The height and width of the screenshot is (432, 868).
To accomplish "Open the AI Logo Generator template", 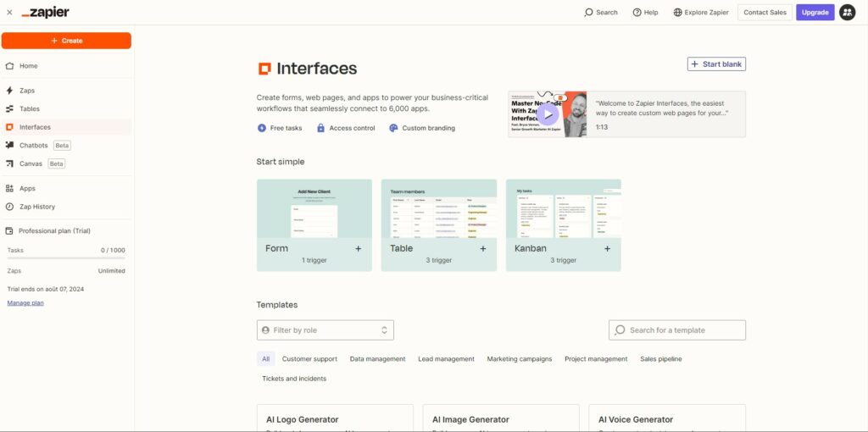I will point(335,418).
